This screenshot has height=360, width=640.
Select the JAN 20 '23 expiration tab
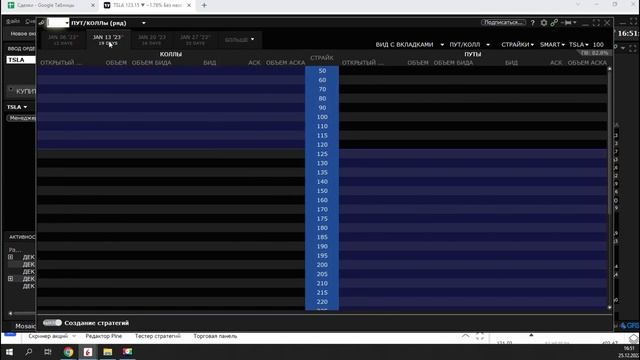coord(151,40)
